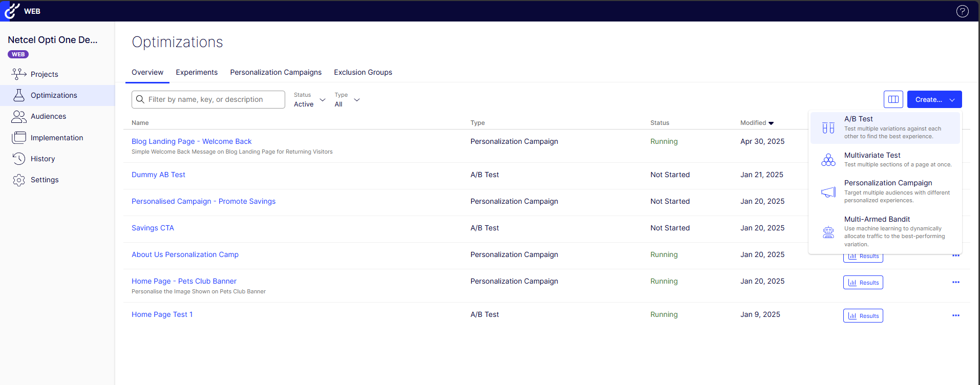
Task: Open the column layout toggle button
Action: [x=893, y=99]
